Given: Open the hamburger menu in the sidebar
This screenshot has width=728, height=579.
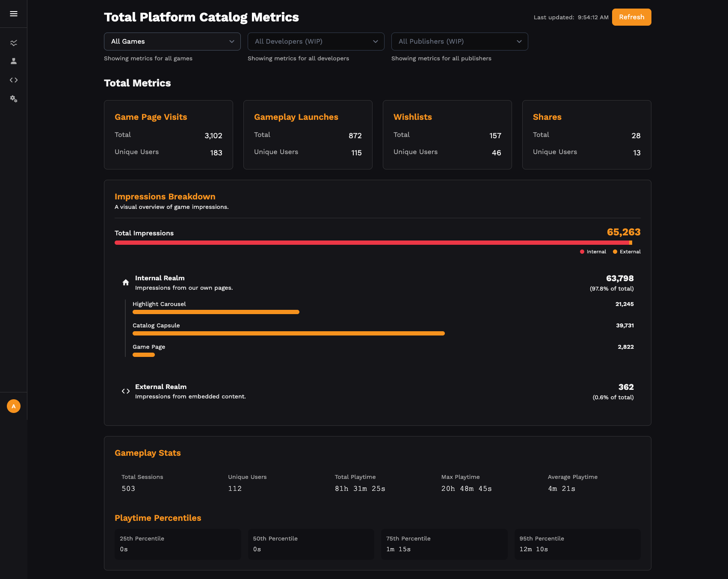Looking at the screenshot, I should (14, 14).
